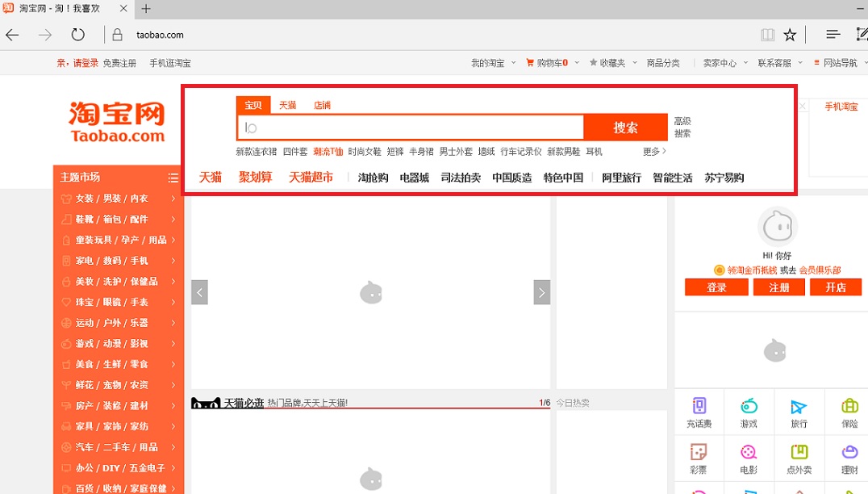Switch to the 天猫 search tab
Viewport: 868px width, 494px height.
(288, 105)
